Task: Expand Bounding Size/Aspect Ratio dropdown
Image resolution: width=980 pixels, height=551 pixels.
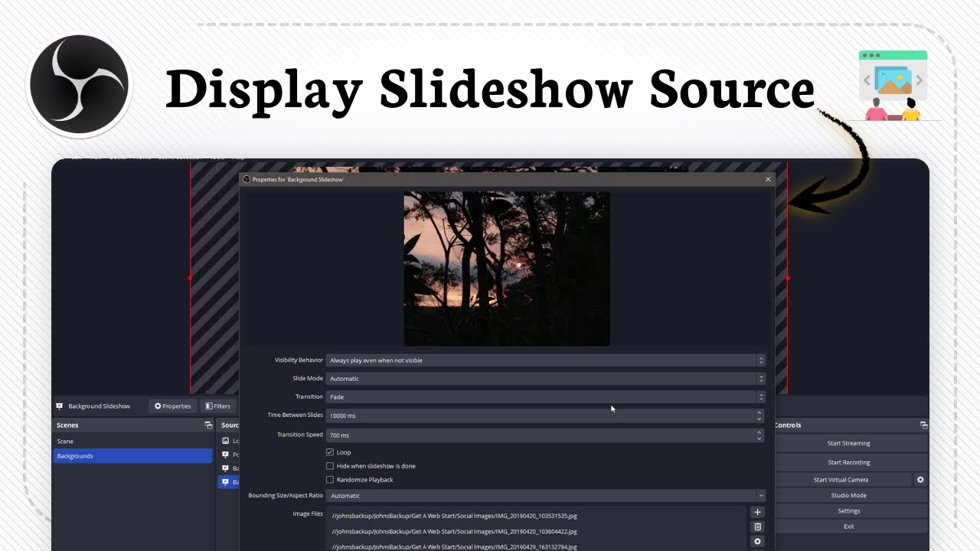Action: (x=545, y=496)
